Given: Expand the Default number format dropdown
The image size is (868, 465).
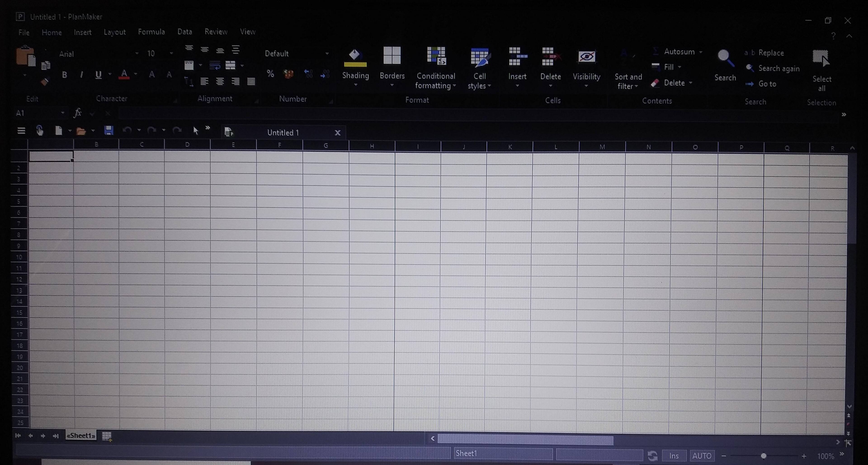Looking at the screenshot, I should [x=326, y=54].
